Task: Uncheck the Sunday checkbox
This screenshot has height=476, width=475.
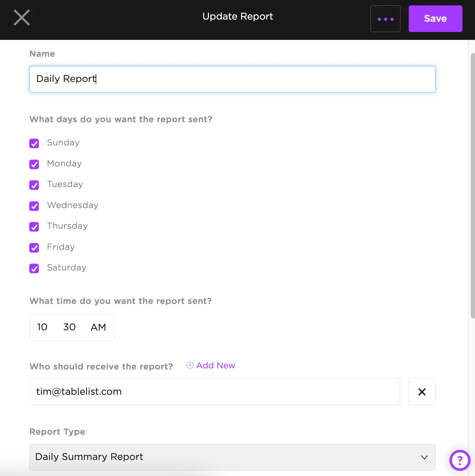Action: (x=34, y=143)
